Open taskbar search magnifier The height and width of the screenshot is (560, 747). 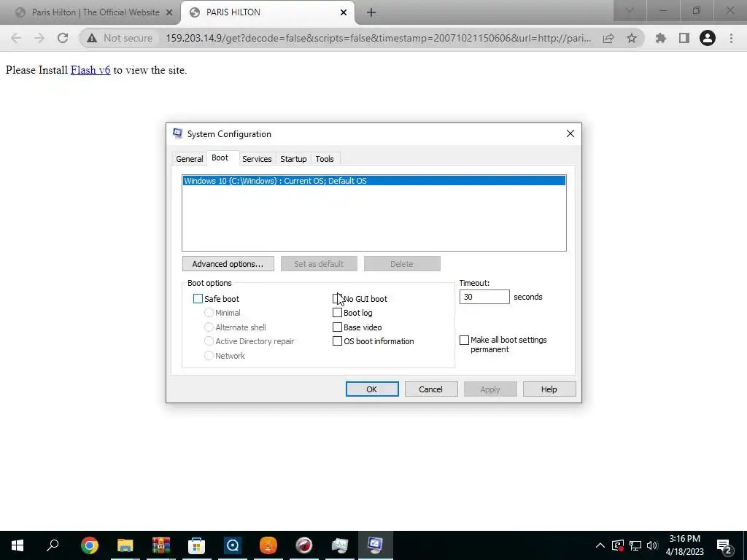(53, 545)
